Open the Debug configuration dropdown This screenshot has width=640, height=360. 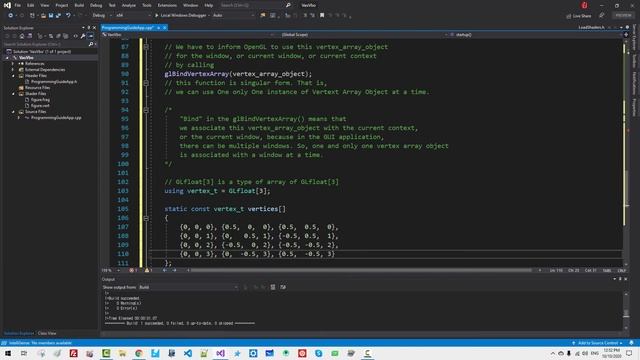[101, 16]
